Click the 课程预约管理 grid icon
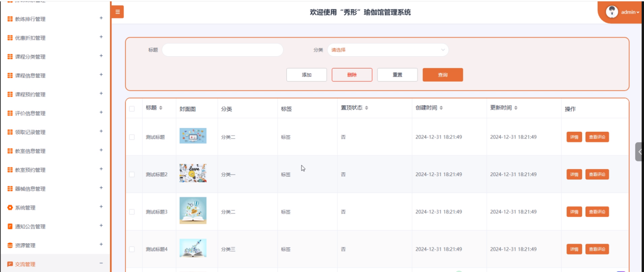This screenshot has height=272, width=644. tap(10, 94)
